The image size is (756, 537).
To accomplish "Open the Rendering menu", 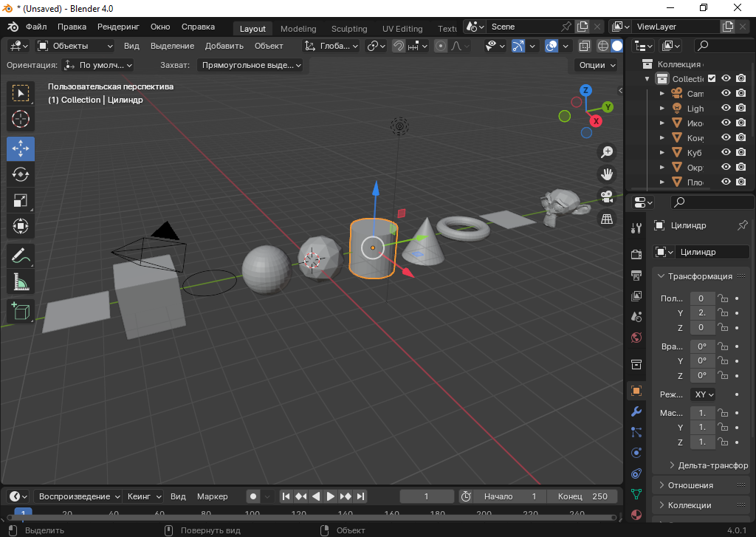I will coord(118,27).
